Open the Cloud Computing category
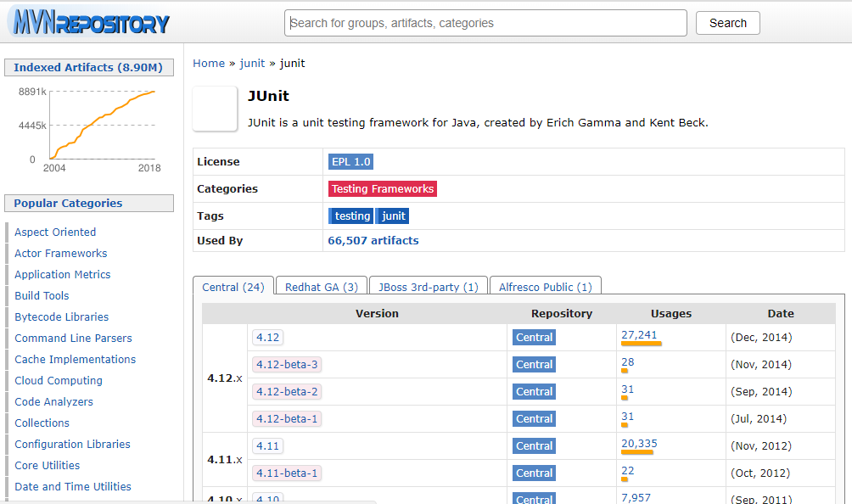 click(x=59, y=380)
